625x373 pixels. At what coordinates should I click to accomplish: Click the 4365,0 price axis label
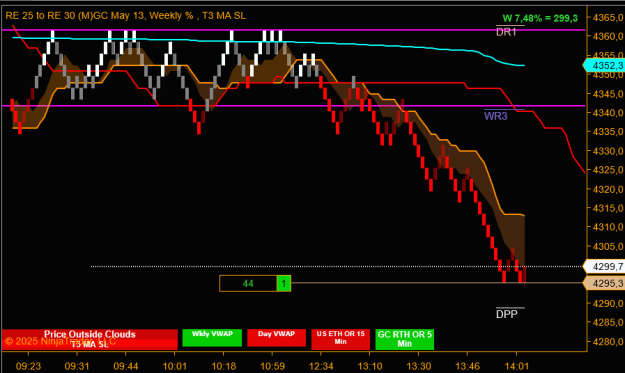[x=608, y=18]
